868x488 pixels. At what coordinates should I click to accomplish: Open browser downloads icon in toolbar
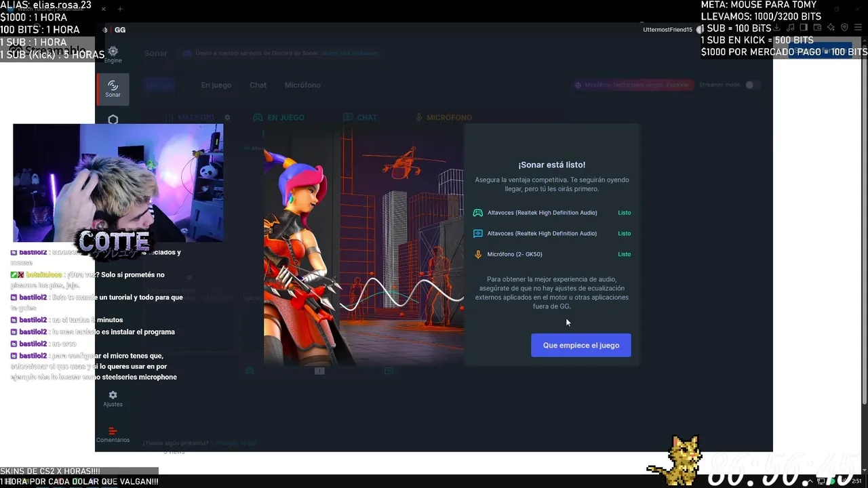[x=776, y=28]
